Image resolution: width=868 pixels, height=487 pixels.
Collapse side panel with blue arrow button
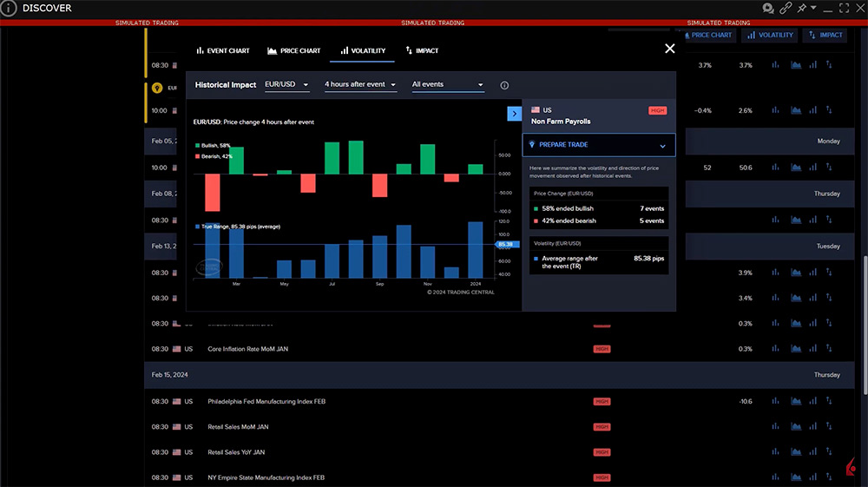tap(513, 113)
